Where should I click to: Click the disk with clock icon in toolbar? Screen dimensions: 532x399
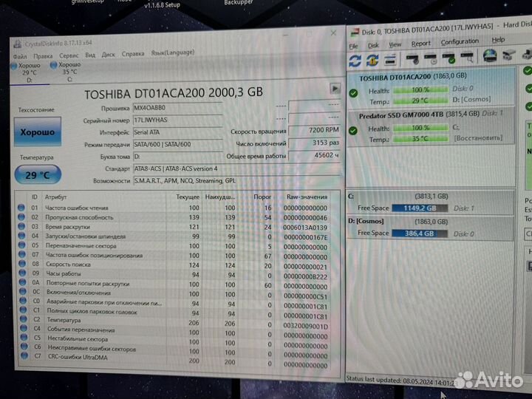pyautogui.click(x=431, y=58)
